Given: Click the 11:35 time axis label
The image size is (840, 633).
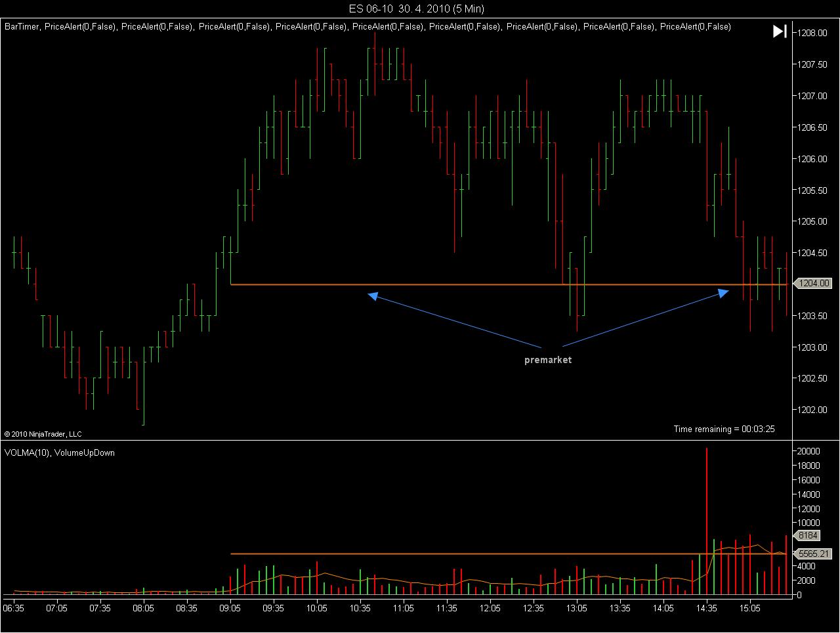Looking at the screenshot, I should pyautogui.click(x=447, y=609).
